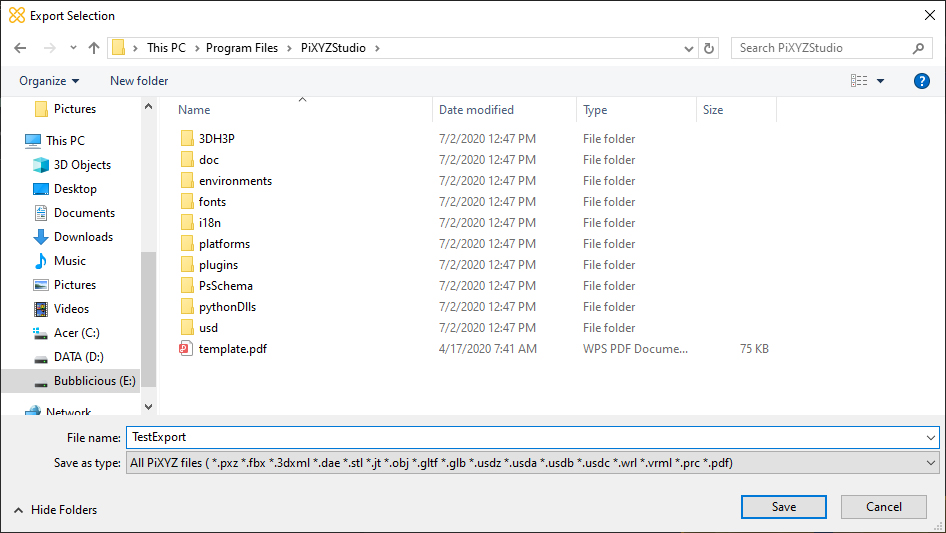Expand the Save as type dropdown

point(931,463)
